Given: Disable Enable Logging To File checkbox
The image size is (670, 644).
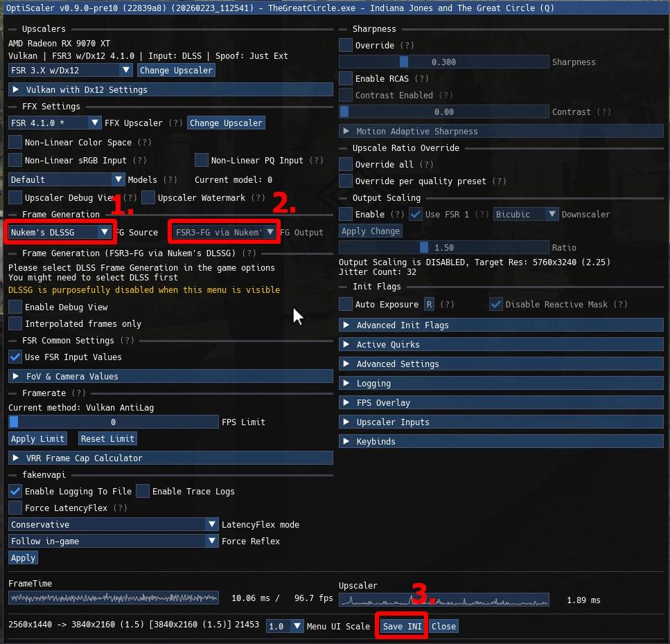Looking at the screenshot, I should (15, 491).
